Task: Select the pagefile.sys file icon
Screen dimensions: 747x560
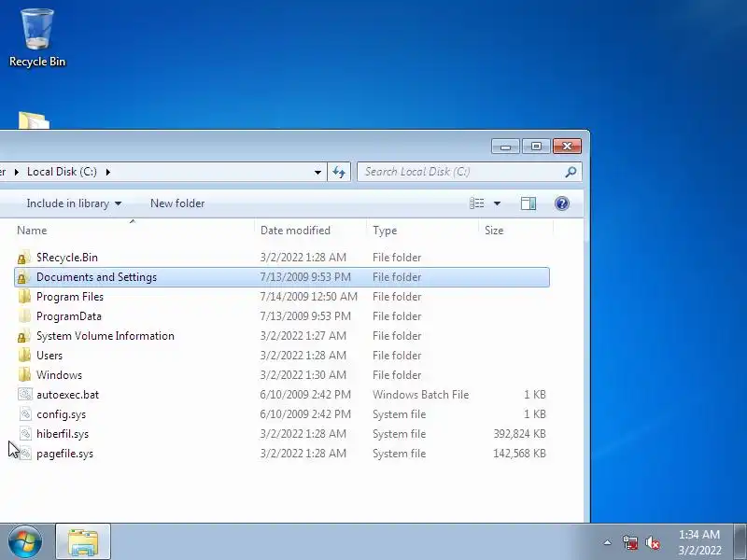Action: [25, 454]
